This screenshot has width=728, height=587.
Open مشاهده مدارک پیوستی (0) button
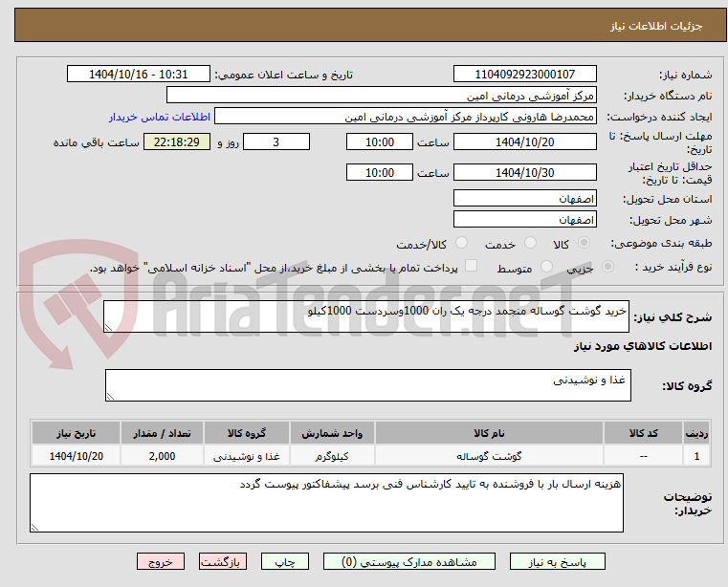pos(409,561)
